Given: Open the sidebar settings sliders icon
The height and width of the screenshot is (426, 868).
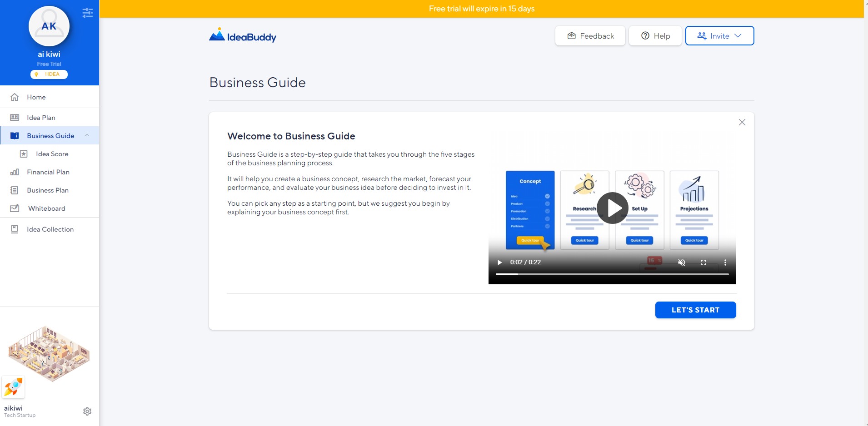Looking at the screenshot, I should pos(88,13).
